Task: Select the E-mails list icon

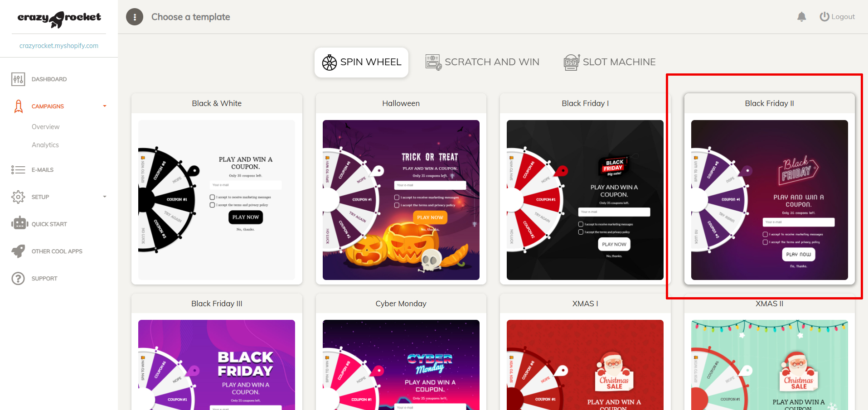Action: point(18,170)
